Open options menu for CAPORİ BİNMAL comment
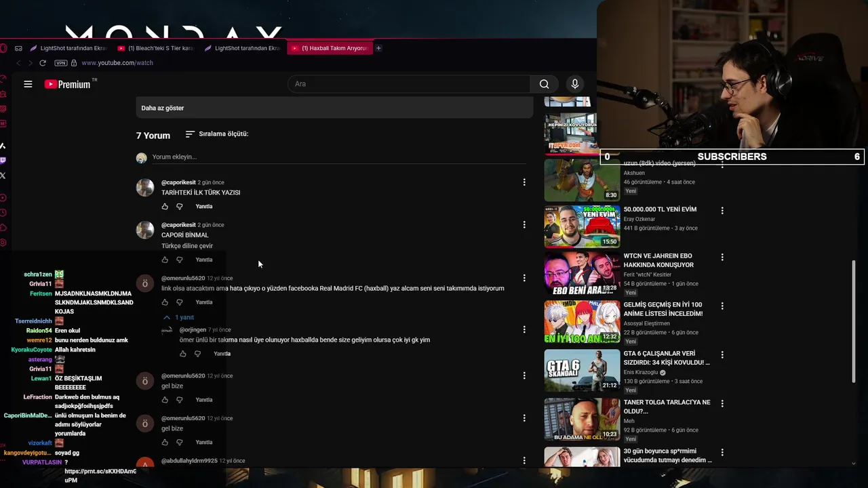The width and height of the screenshot is (868, 488). coord(524,225)
